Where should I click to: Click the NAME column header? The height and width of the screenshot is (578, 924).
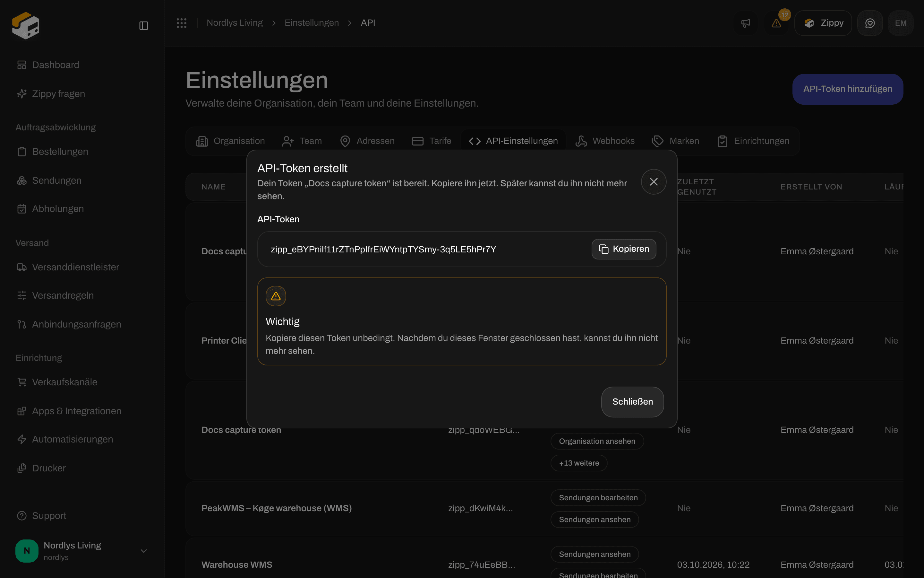coord(213,187)
